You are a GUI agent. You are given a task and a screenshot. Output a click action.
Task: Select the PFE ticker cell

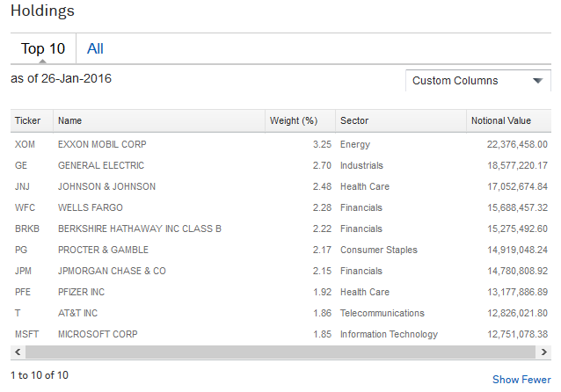tap(23, 292)
